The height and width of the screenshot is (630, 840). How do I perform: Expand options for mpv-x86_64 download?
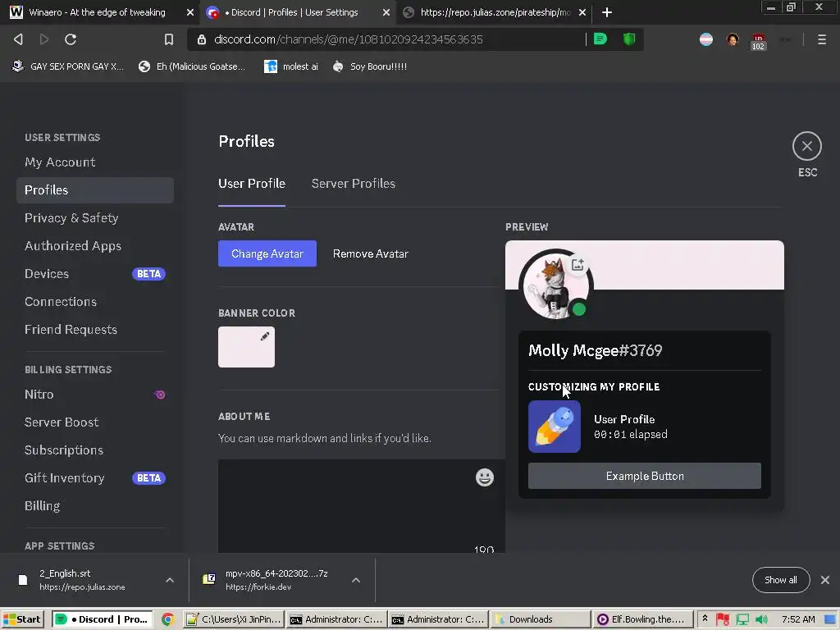356,580
